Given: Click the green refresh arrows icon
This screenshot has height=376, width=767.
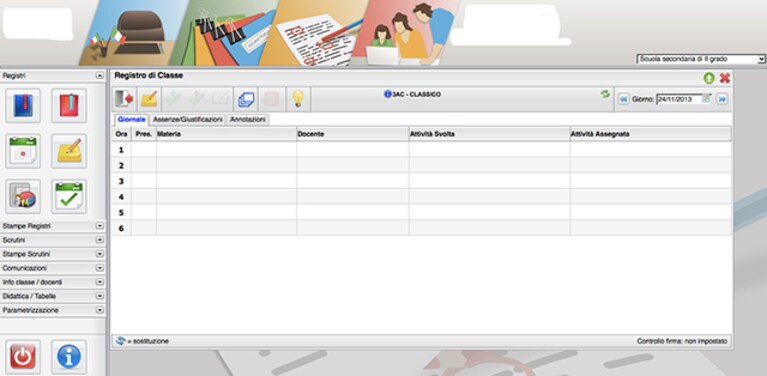Looking at the screenshot, I should 606,94.
